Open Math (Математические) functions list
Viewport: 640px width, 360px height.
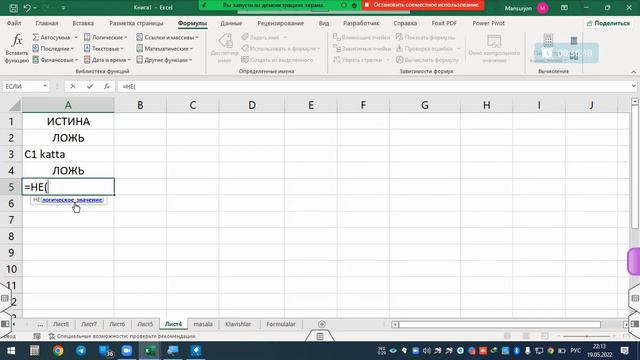[x=164, y=49]
